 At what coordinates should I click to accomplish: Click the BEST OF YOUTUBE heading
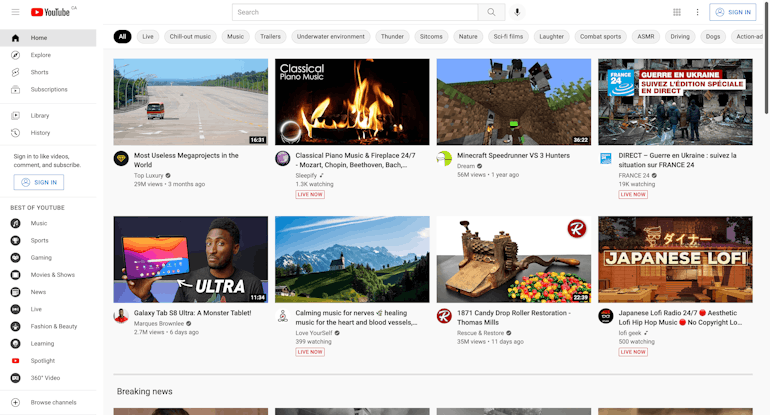pos(37,208)
